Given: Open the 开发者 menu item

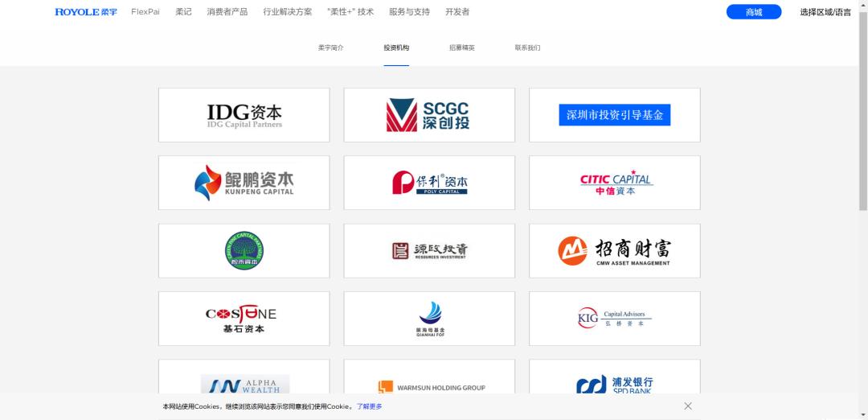Looking at the screenshot, I should [458, 11].
